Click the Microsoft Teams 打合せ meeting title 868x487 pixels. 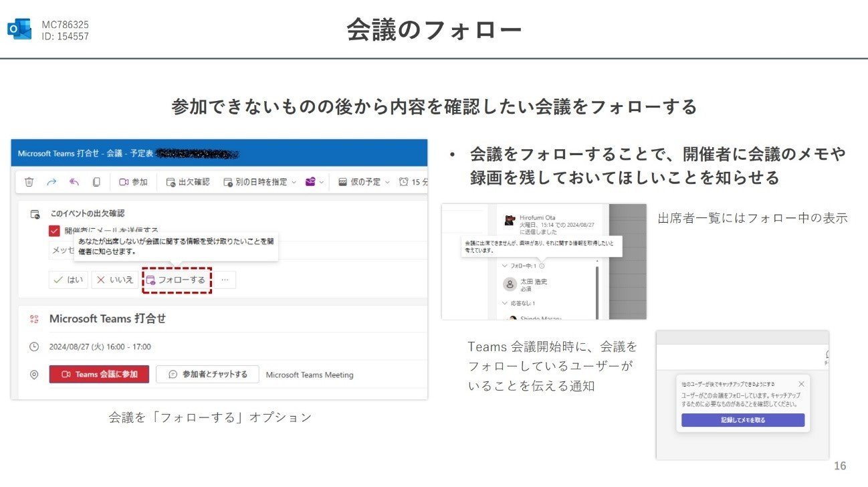click(108, 319)
